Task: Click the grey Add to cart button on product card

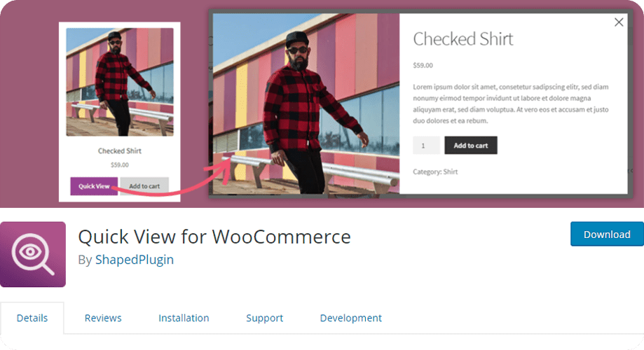Action: [144, 186]
